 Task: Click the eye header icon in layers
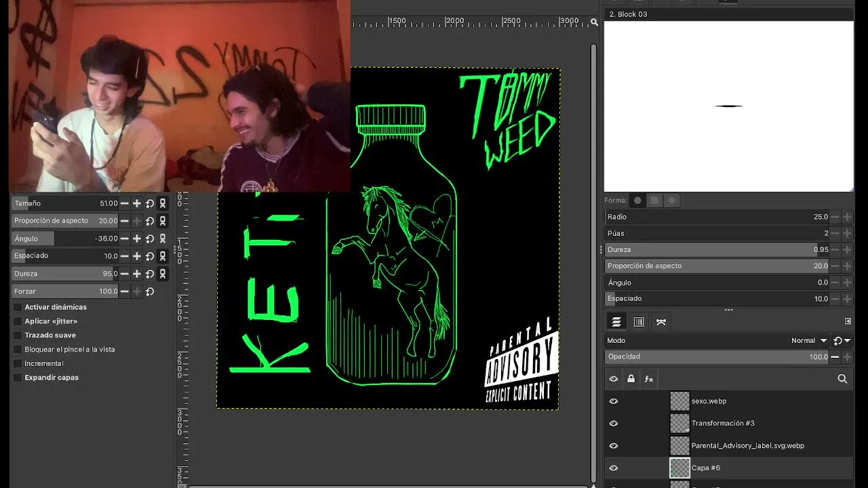pyautogui.click(x=614, y=379)
